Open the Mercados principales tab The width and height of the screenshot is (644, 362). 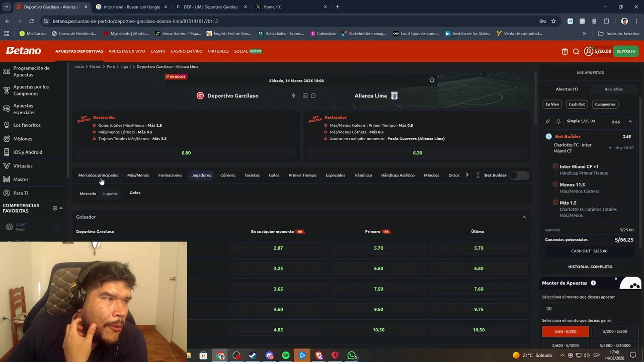click(x=98, y=175)
